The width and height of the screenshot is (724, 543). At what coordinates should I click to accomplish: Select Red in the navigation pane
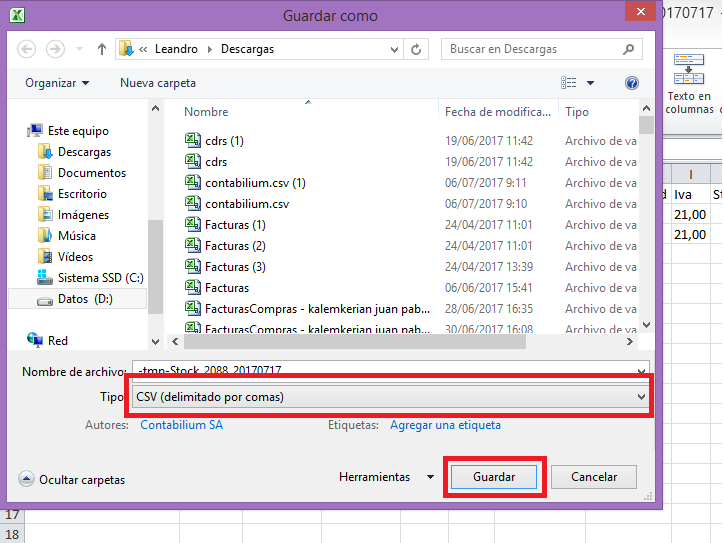tap(57, 341)
